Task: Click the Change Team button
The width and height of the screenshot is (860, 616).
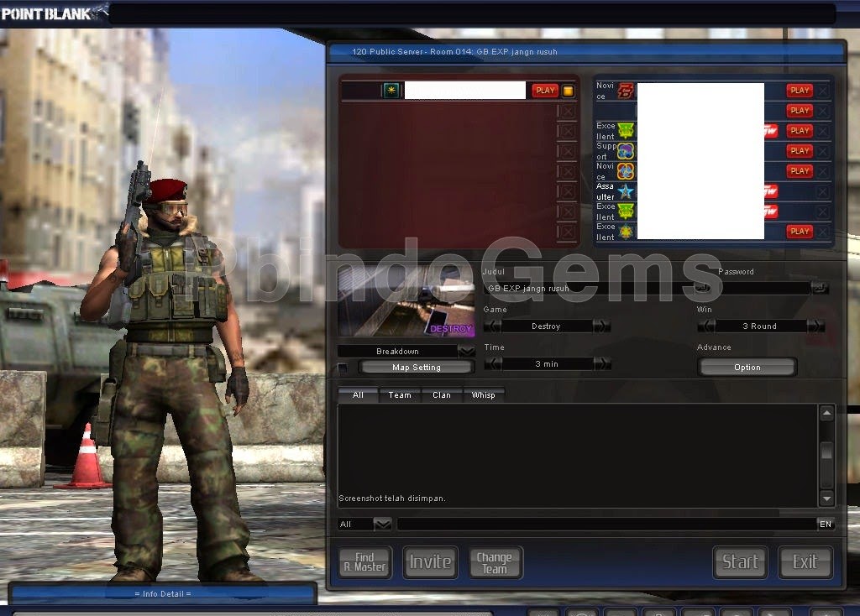Action: click(496, 562)
